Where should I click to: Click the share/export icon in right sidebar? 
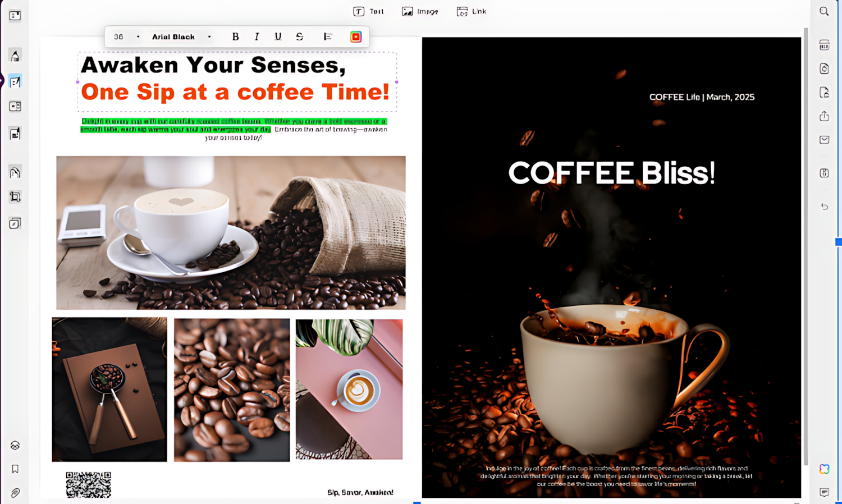pos(824,116)
